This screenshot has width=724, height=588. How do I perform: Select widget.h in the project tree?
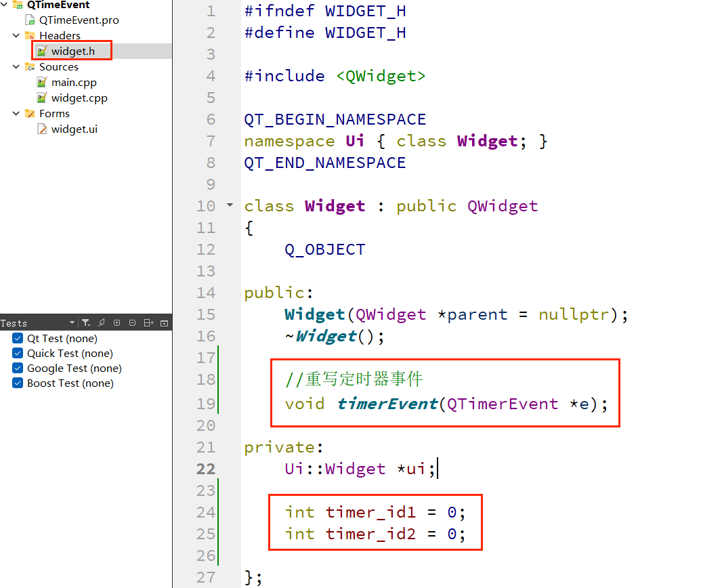tap(73, 51)
